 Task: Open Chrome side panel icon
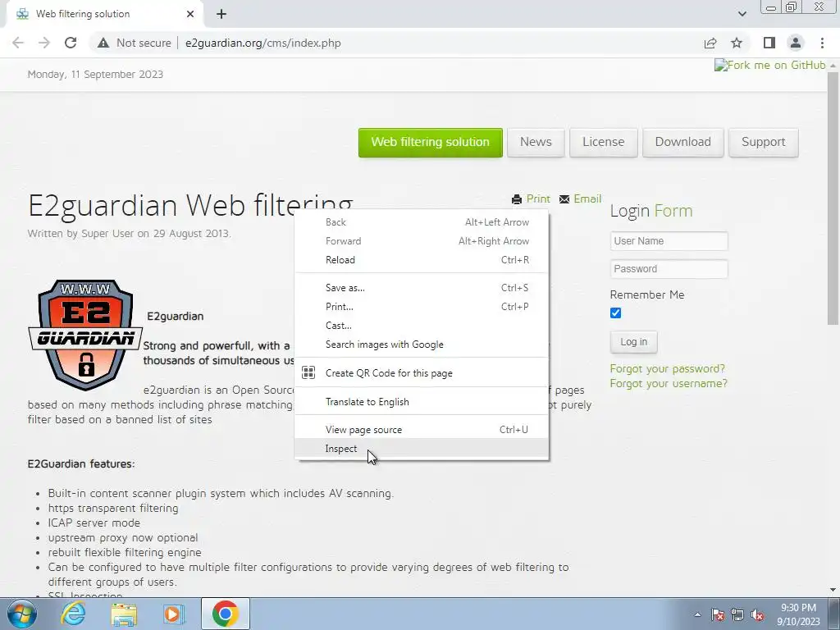click(769, 43)
